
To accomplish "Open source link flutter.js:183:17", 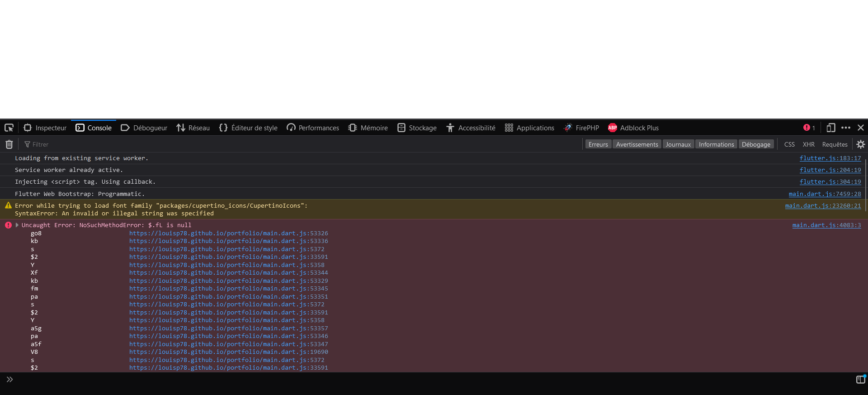I will (x=830, y=158).
